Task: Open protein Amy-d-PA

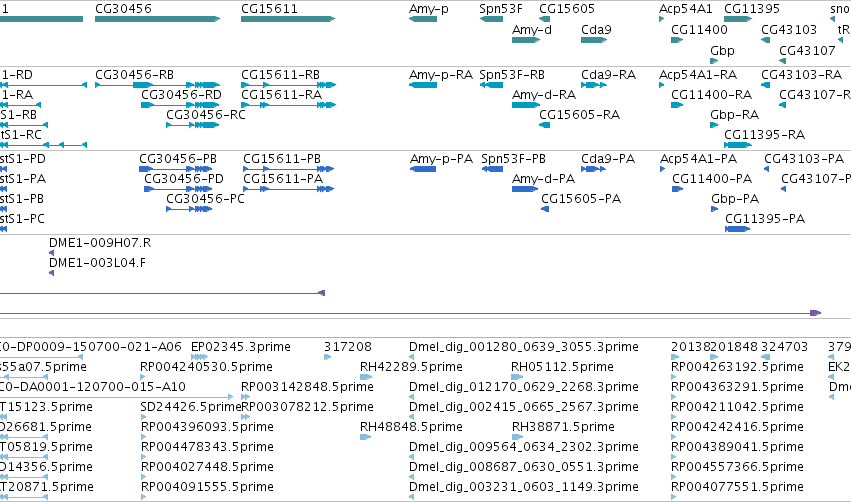Action: [x=543, y=179]
